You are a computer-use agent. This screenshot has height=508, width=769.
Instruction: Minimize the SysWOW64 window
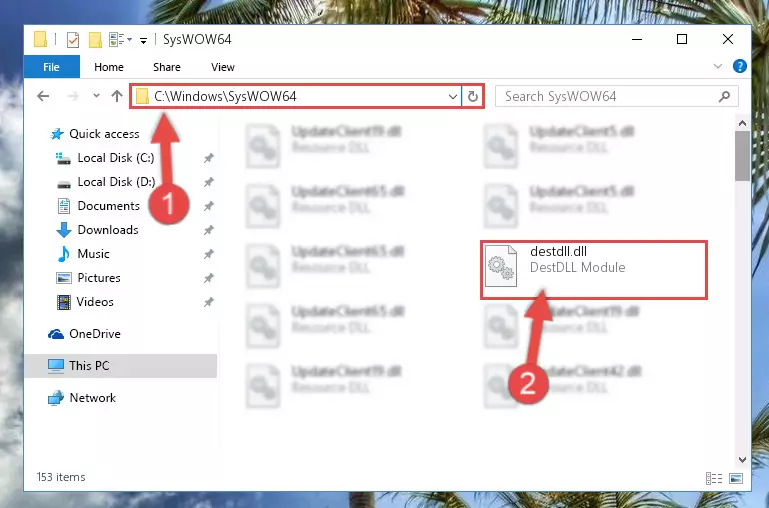(637, 39)
